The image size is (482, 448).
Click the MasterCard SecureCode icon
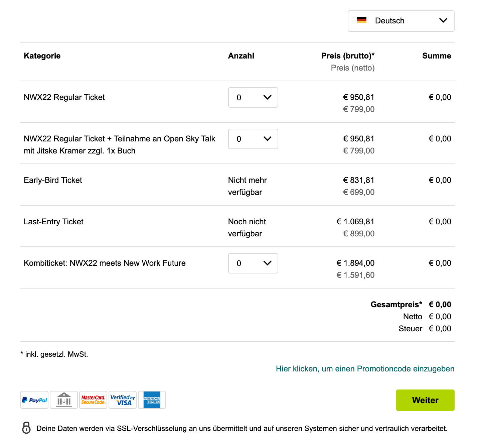[93, 400]
